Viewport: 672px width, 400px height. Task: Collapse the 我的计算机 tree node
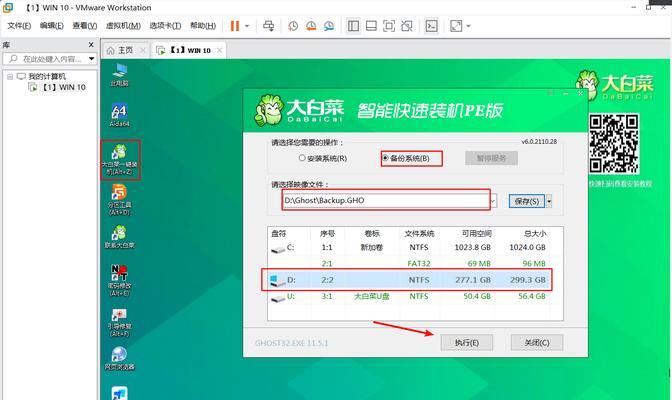click(10, 77)
